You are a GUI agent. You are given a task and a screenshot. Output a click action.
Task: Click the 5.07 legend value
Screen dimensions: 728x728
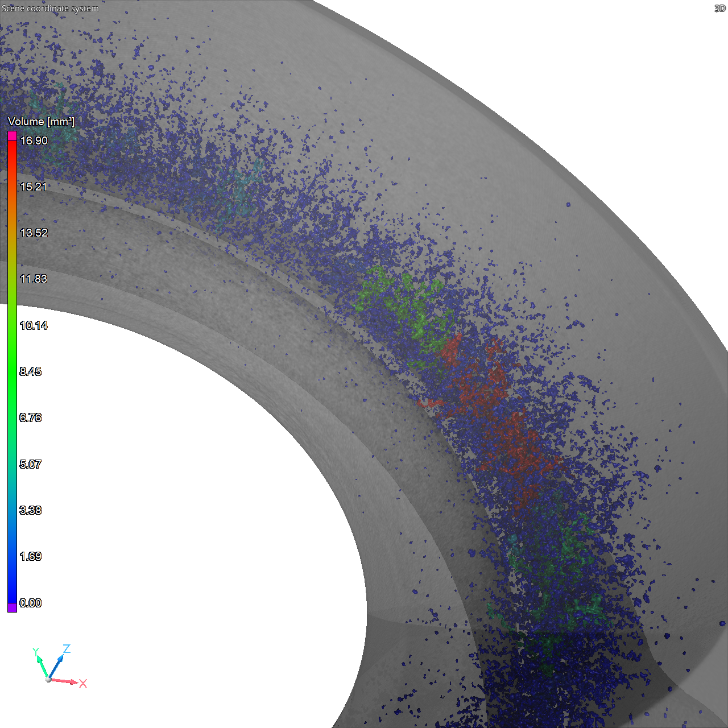31,464
